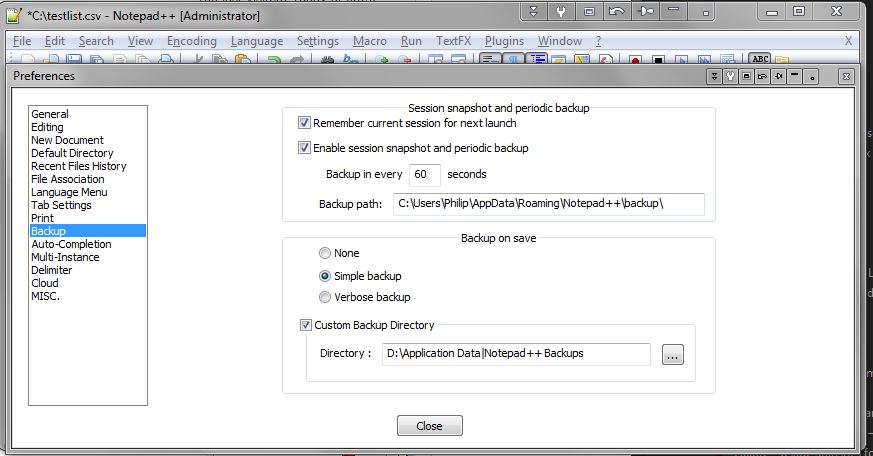Image resolution: width=873 pixels, height=456 pixels.
Task: Select New Document in preferences list
Action: 67,140
